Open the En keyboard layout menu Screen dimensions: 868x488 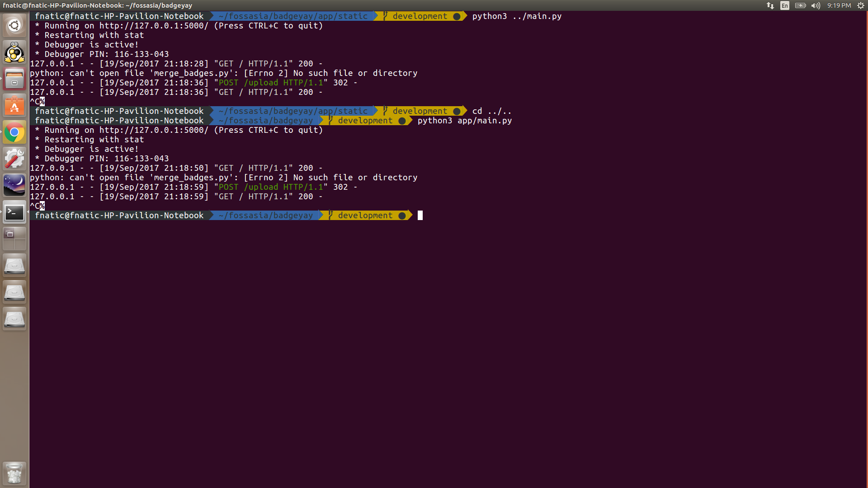point(785,5)
